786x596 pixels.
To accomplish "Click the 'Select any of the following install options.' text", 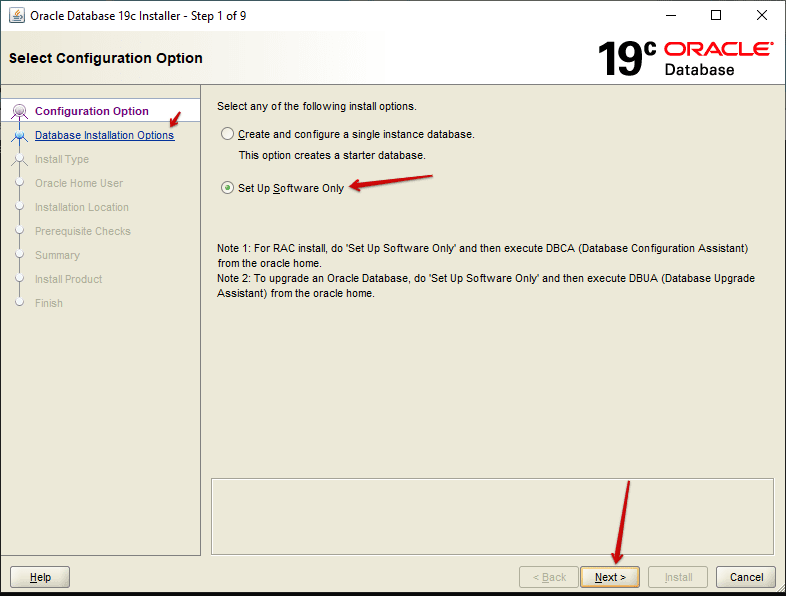I will coord(316,106).
